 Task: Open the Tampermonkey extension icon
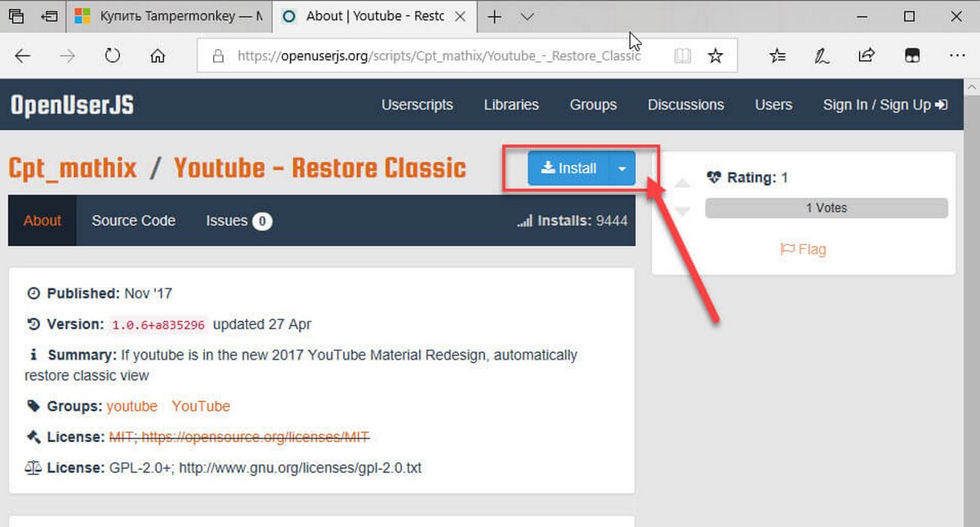tap(911, 56)
